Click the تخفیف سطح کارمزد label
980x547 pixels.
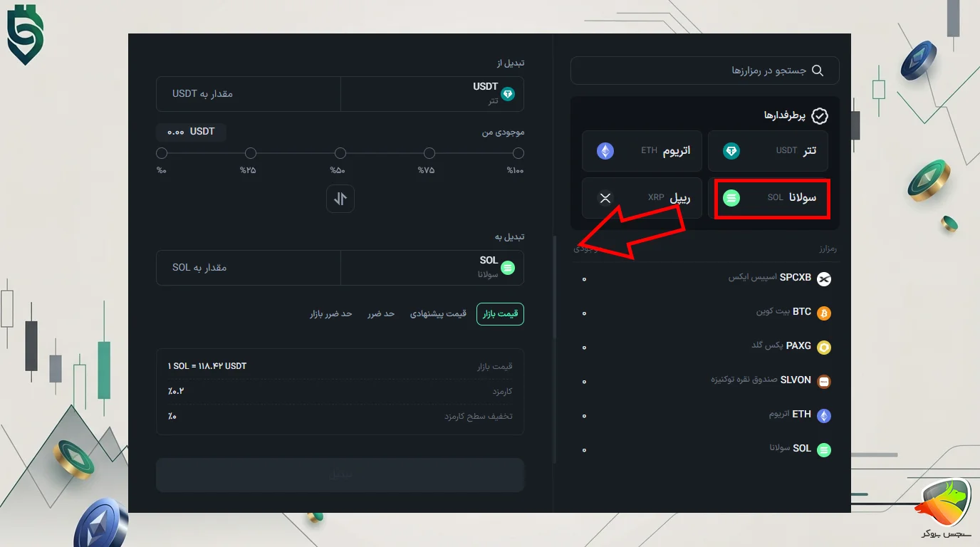tap(479, 416)
